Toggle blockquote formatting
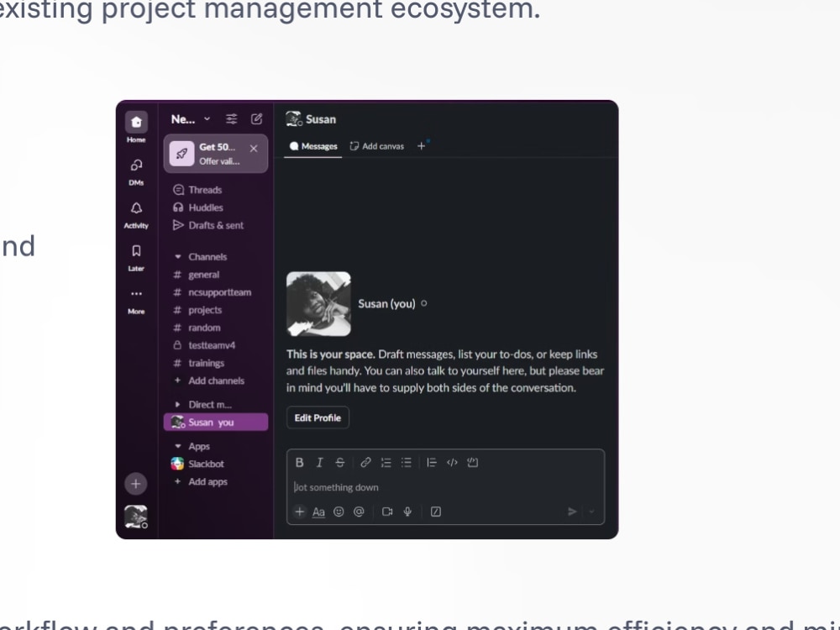The width and height of the screenshot is (840, 630). pos(432,462)
